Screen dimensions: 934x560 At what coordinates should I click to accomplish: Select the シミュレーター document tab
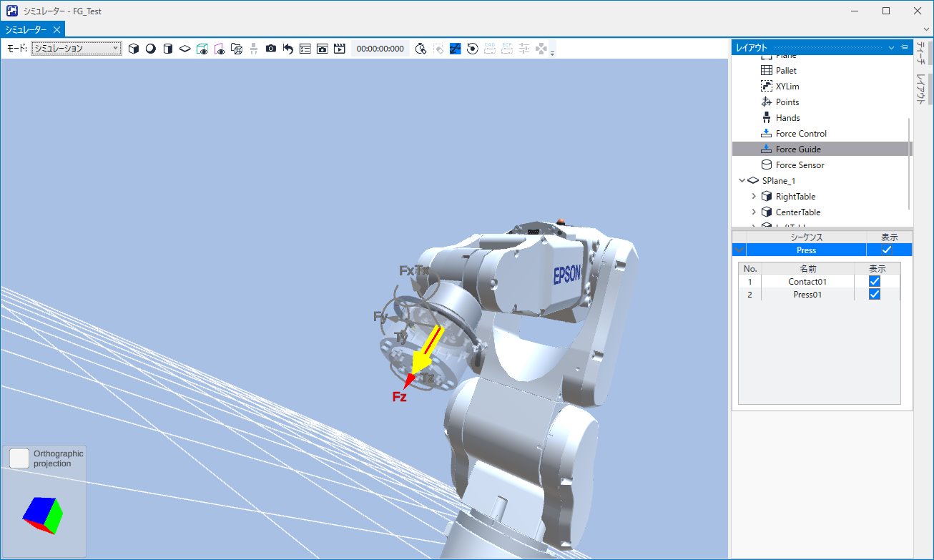[x=26, y=29]
